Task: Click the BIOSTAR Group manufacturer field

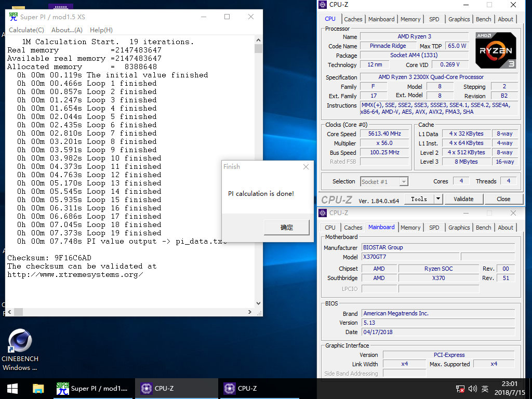Action: pos(438,247)
